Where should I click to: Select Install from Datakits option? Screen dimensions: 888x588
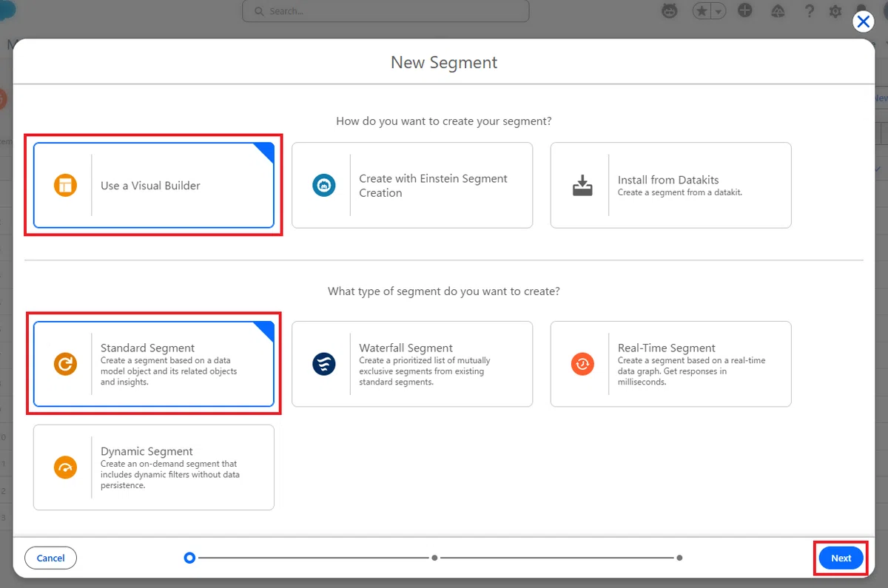(670, 185)
